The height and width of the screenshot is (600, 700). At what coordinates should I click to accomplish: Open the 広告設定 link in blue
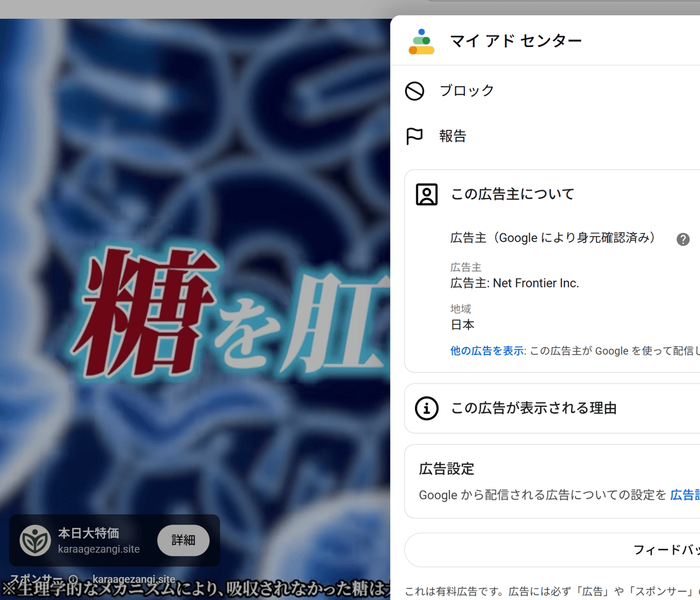click(x=685, y=495)
